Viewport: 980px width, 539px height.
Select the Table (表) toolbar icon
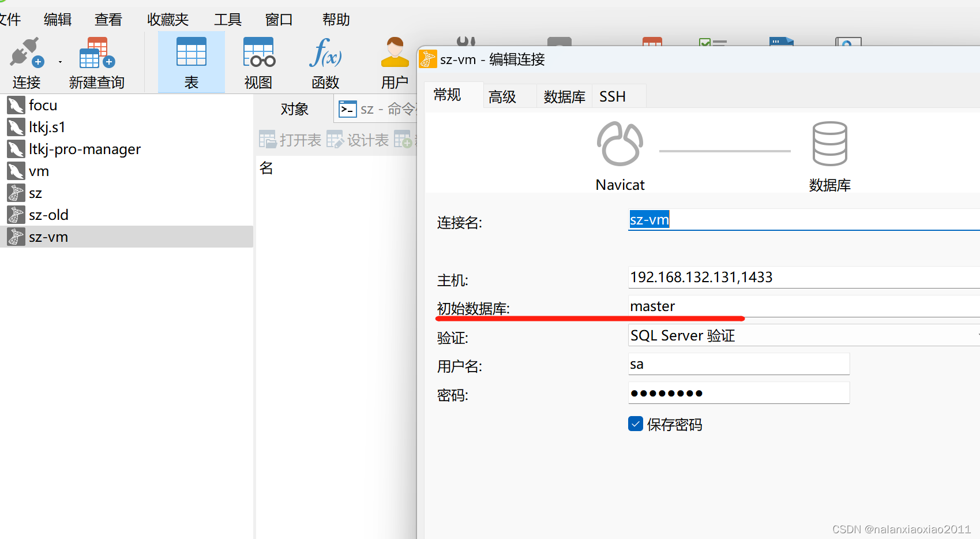pyautogui.click(x=192, y=52)
